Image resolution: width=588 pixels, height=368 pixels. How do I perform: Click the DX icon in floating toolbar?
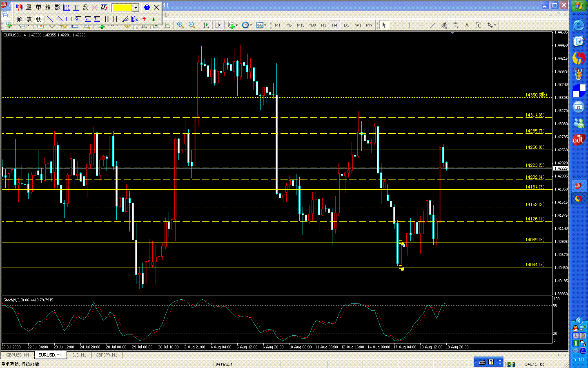pos(104,7)
